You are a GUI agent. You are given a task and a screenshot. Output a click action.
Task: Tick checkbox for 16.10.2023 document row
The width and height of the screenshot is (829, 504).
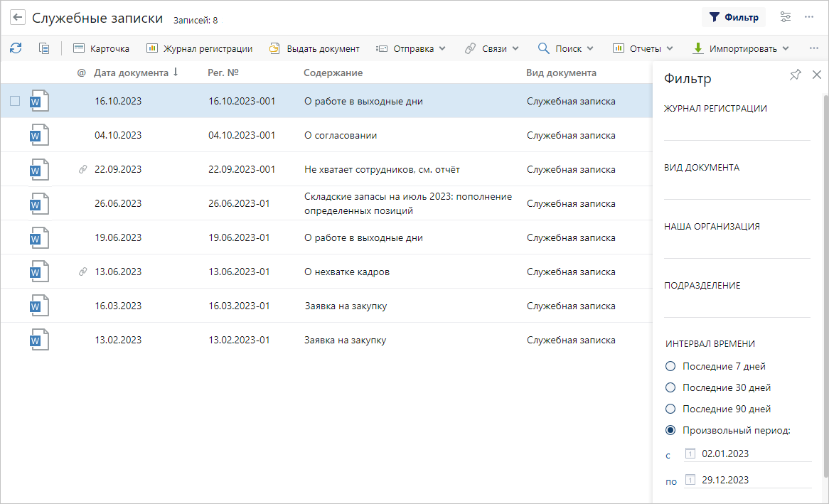[x=15, y=101]
